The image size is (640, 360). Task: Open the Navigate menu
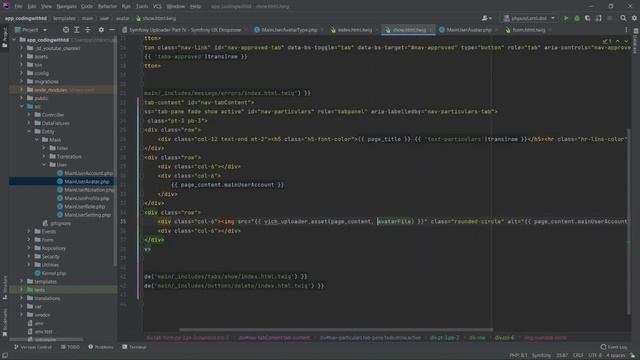click(x=66, y=6)
